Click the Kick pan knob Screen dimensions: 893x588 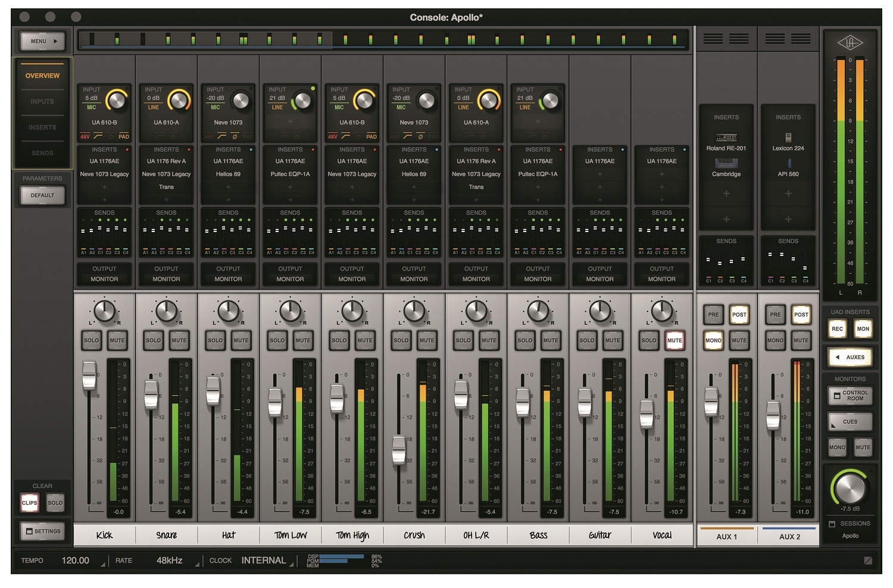(x=104, y=311)
